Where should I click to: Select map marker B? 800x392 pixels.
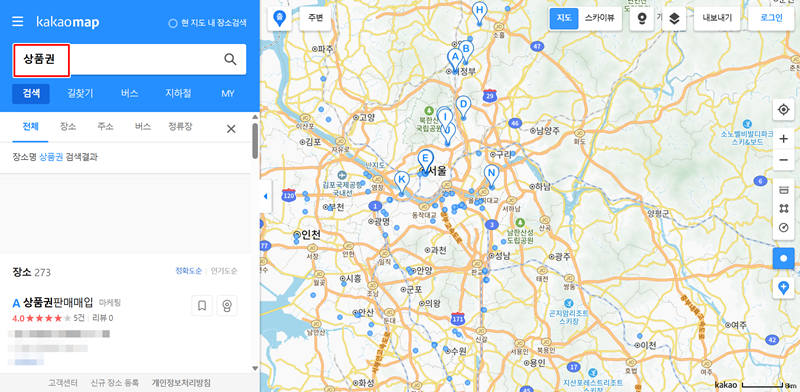(x=466, y=51)
